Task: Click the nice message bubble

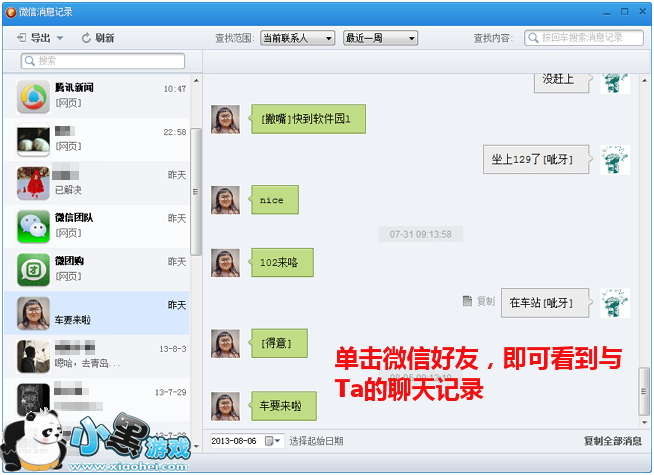Action: click(x=274, y=200)
